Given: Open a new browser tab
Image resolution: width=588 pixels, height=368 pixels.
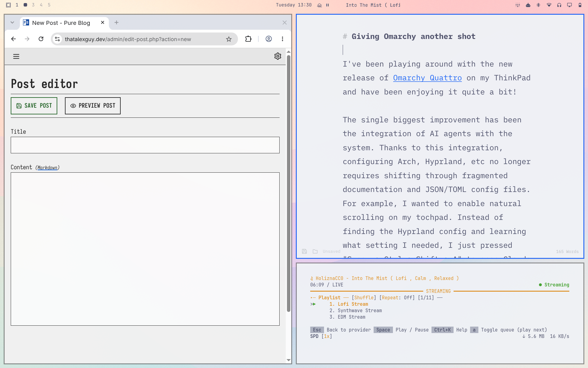Looking at the screenshot, I should click(116, 22).
